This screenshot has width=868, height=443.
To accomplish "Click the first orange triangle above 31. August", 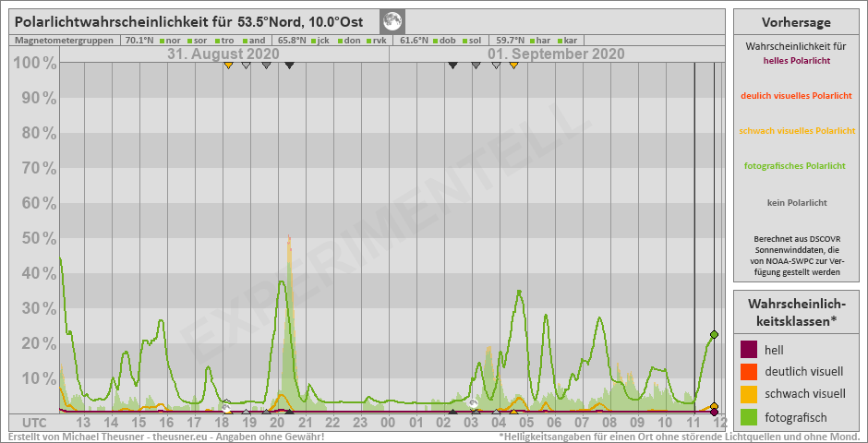I will [x=228, y=66].
